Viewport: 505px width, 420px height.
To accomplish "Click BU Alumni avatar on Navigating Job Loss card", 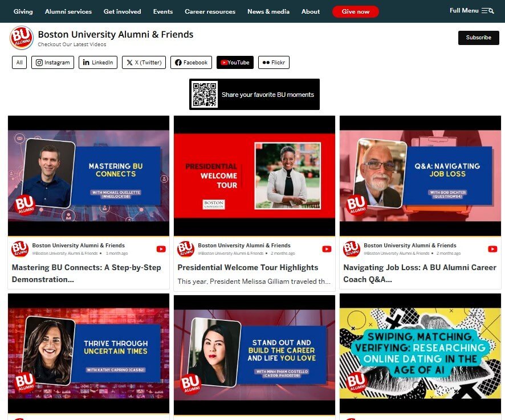I will click(352, 249).
